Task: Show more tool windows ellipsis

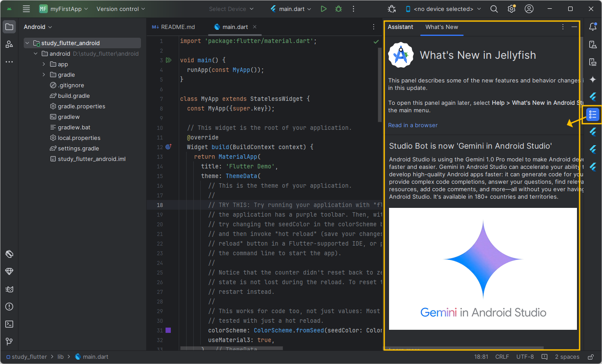Action: 9,62
